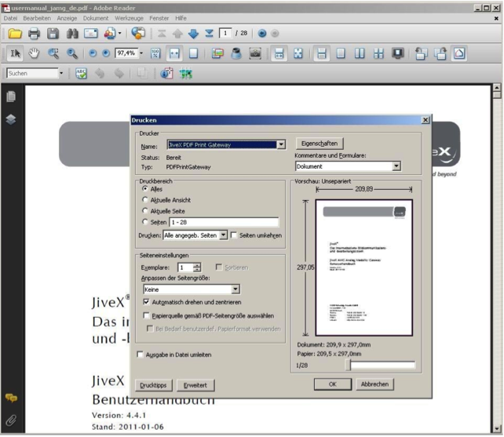The image size is (504, 437).
Task: Open search with the binoculars icon
Action: point(72,34)
